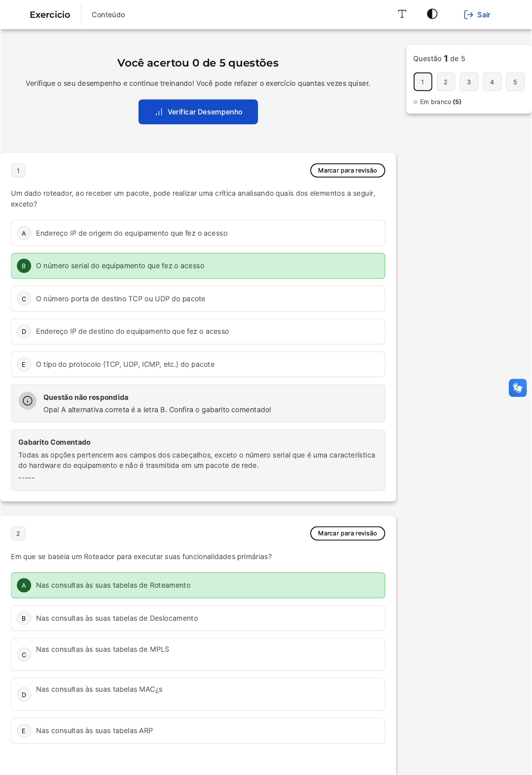Go to question 2 in navigator panel

tap(446, 82)
